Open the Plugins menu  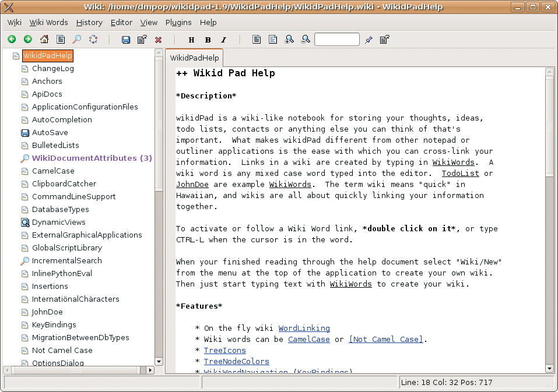point(178,22)
